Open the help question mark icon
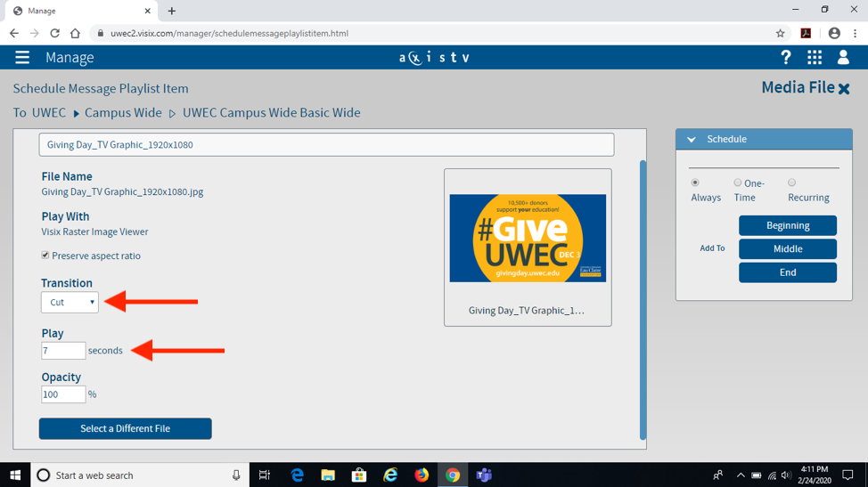The width and height of the screenshot is (868, 487). (x=785, y=58)
